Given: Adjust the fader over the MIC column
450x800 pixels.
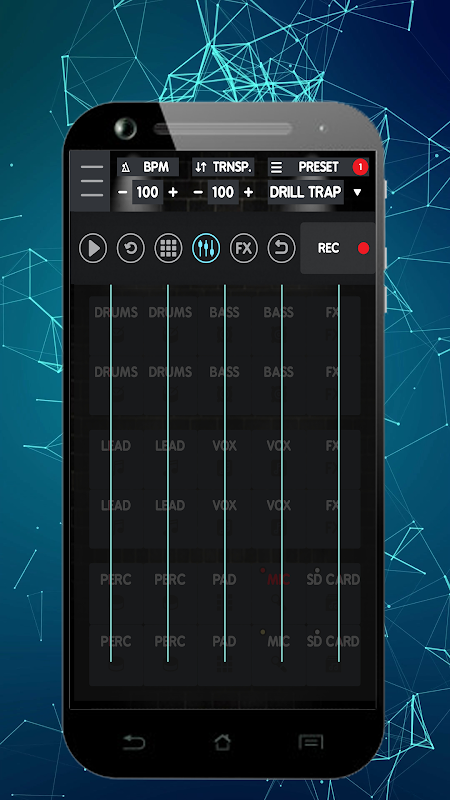Looking at the screenshot, I should point(282,473).
